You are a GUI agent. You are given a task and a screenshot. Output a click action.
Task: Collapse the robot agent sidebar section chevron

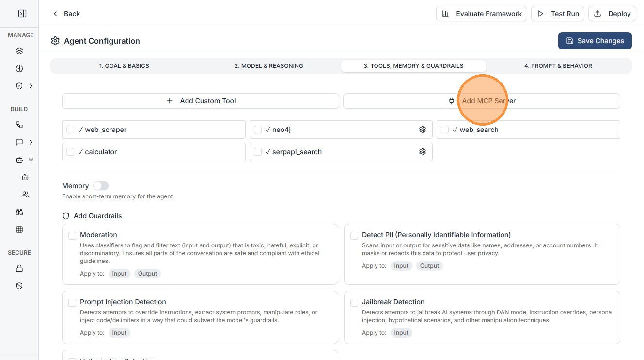point(31,160)
